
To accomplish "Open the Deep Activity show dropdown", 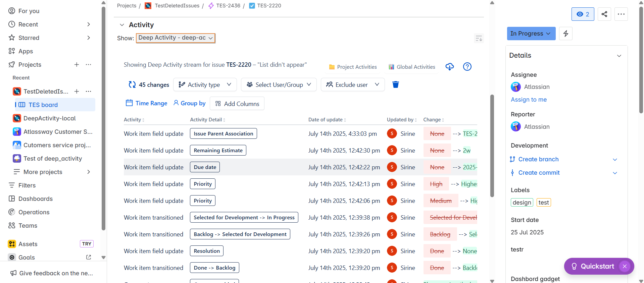I will 175,38.
